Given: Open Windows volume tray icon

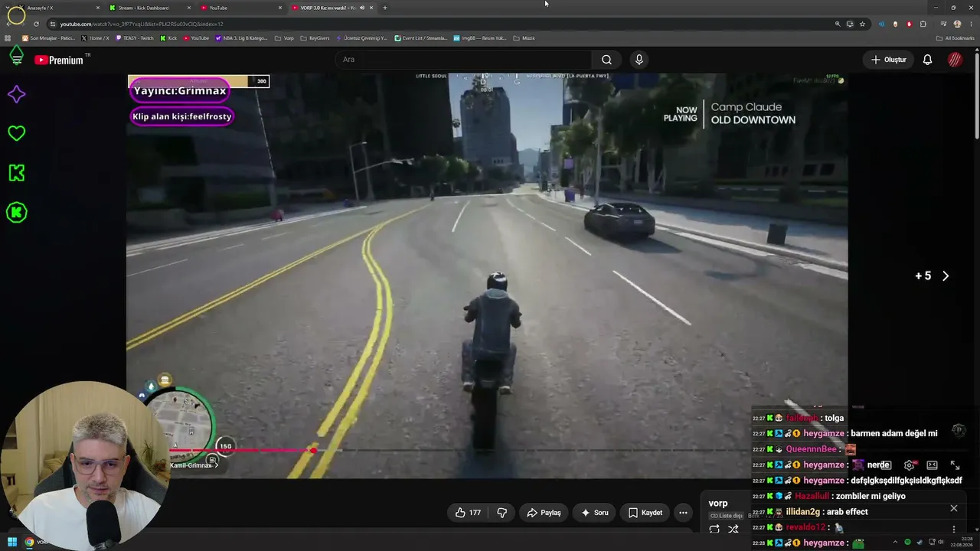Looking at the screenshot, I should [939, 543].
